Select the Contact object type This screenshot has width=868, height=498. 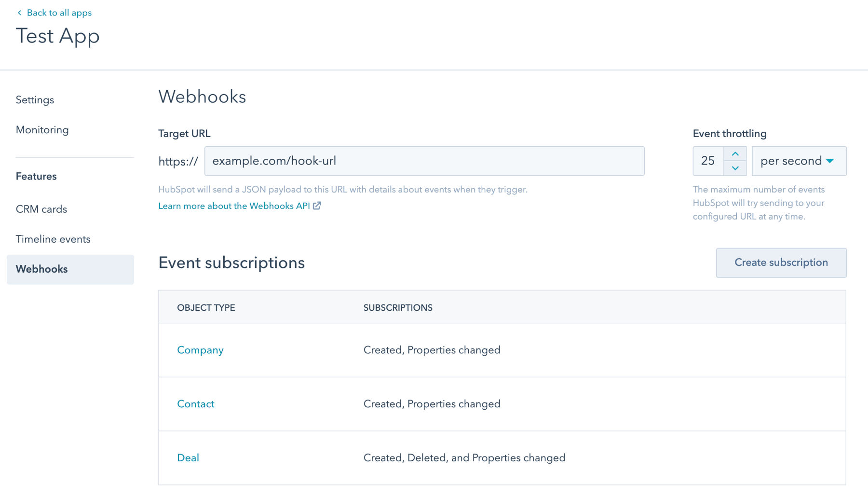196,404
